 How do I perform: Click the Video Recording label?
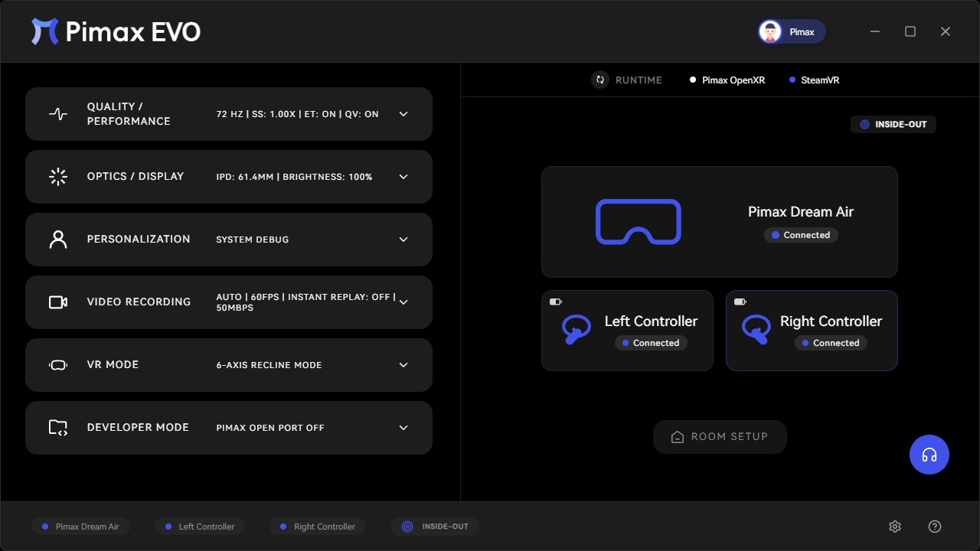click(139, 302)
